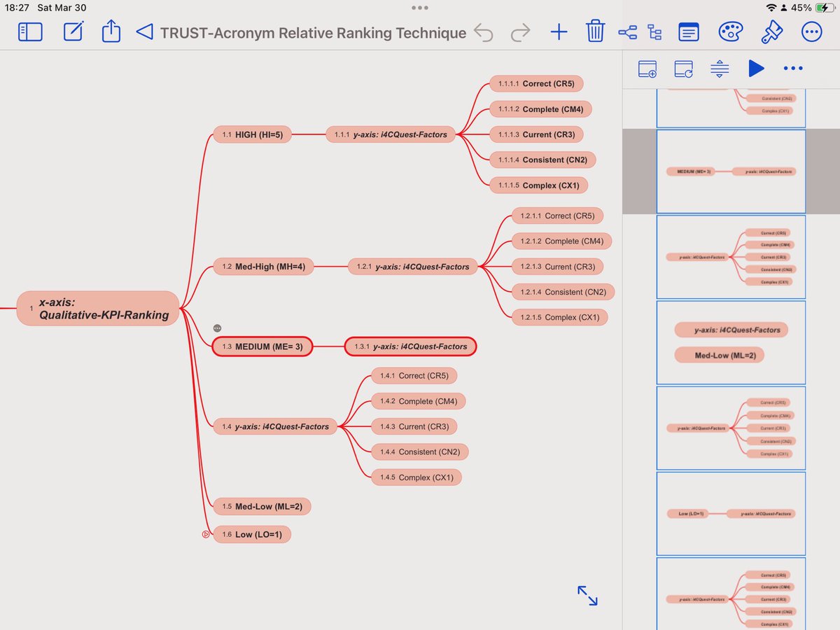This screenshot has width=840, height=630.
Task: Open the color theme palette icon
Action: point(731,32)
